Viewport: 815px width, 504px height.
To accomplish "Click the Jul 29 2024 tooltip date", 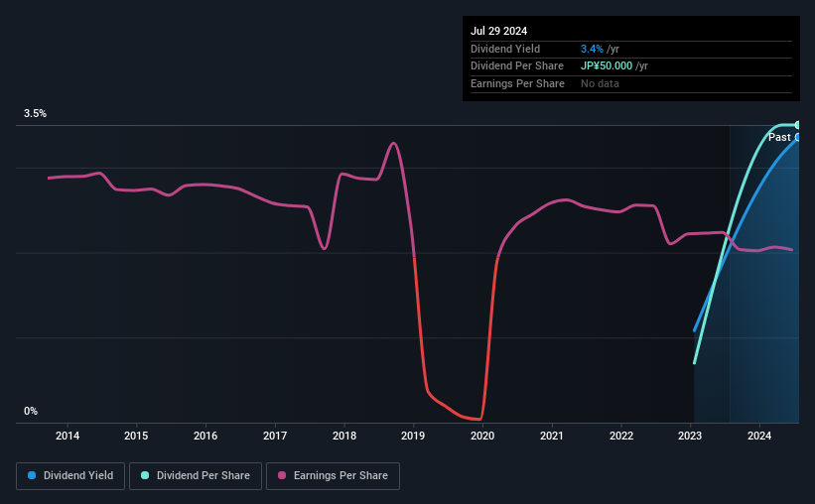I will [498, 31].
